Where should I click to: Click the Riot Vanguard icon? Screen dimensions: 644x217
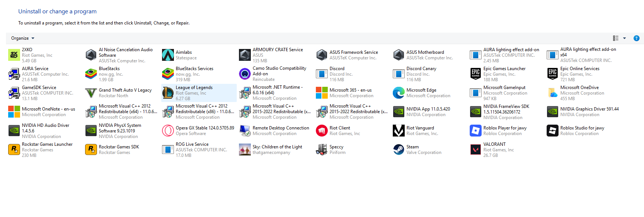399,131
